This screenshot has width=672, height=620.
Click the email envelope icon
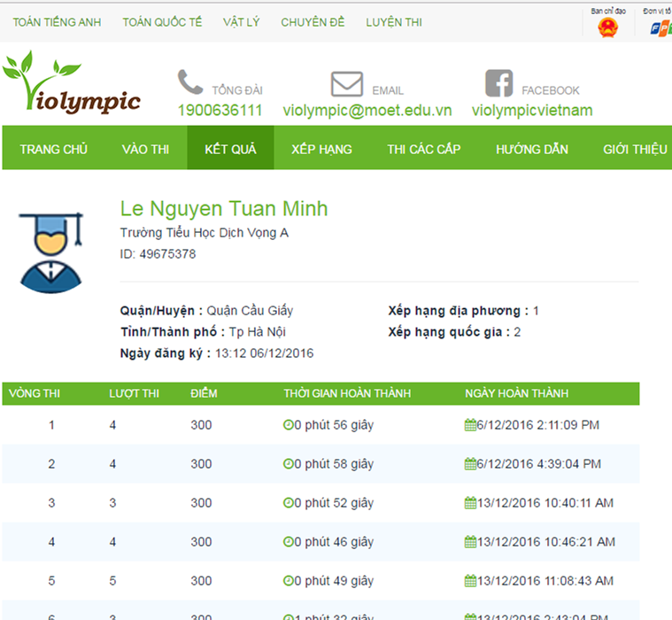[347, 84]
